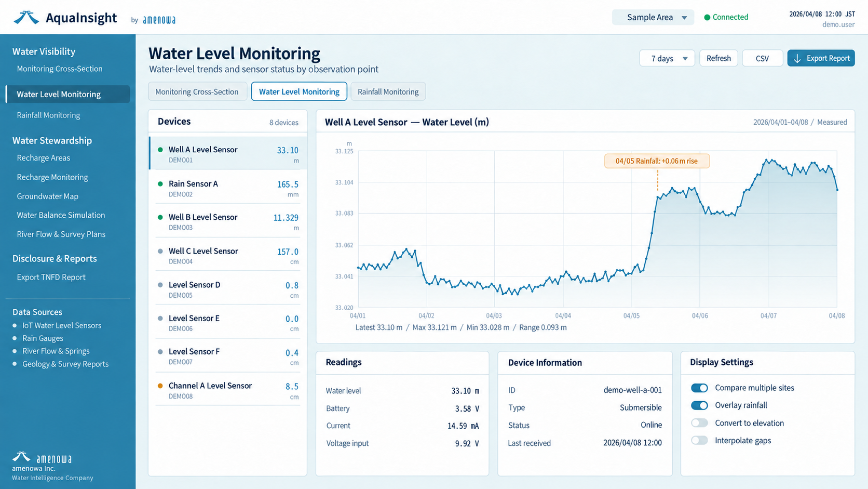Enable Interpolate gaps toggle
This screenshot has height=489, width=868.
coord(699,440)
